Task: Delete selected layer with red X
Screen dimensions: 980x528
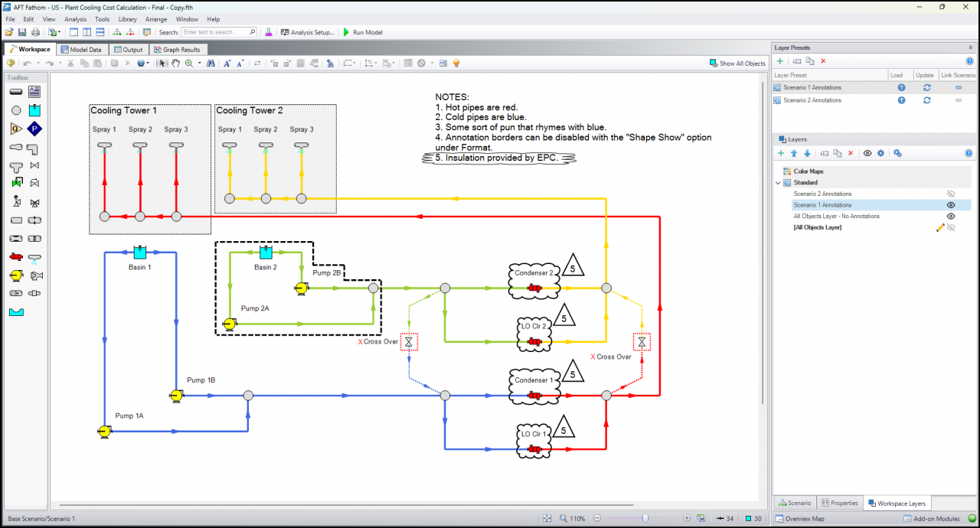Action: coord(851,154)
